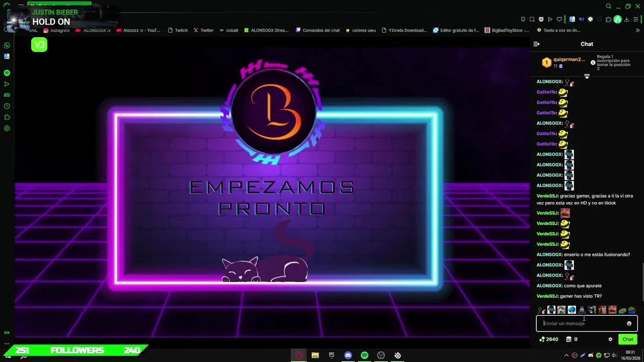The image size is (644, 362).
Task: Collapse chat with the arrow icon beside Chat
Action: 536,44
